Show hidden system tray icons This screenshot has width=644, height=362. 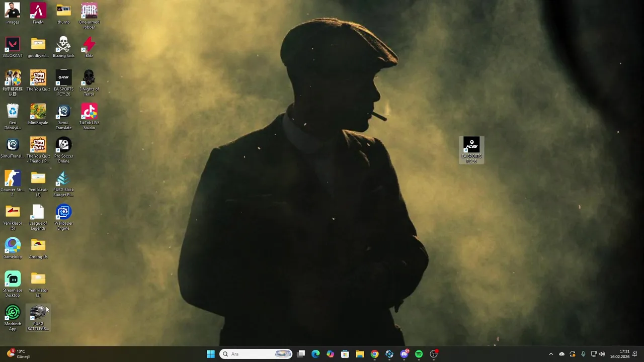click(x=551, y=354)
